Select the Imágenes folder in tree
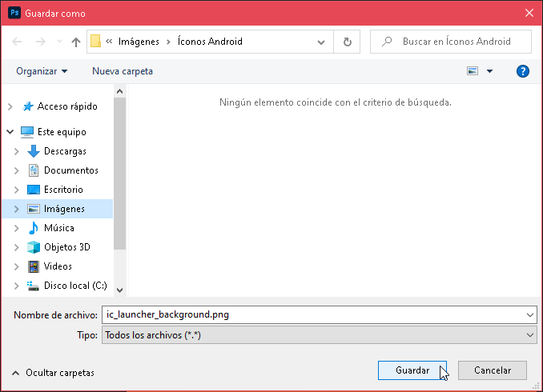 pos(64,209)
